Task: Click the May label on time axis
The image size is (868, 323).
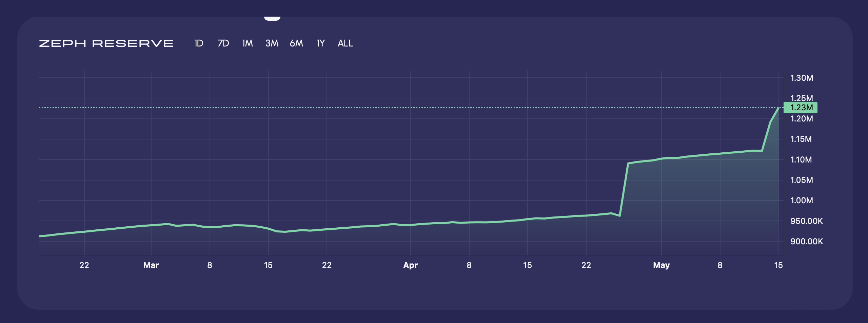Action: 661,265
